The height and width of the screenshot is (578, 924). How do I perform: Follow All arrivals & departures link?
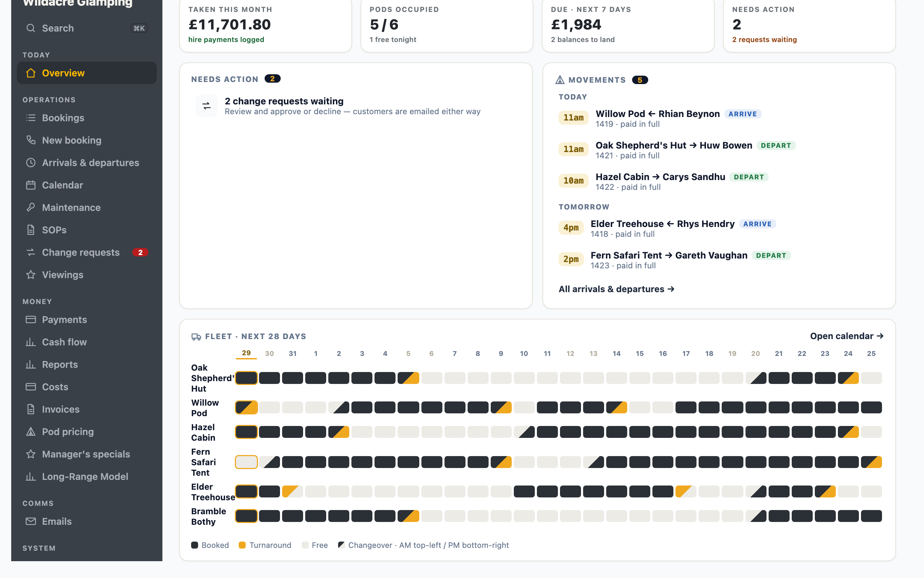616,289
